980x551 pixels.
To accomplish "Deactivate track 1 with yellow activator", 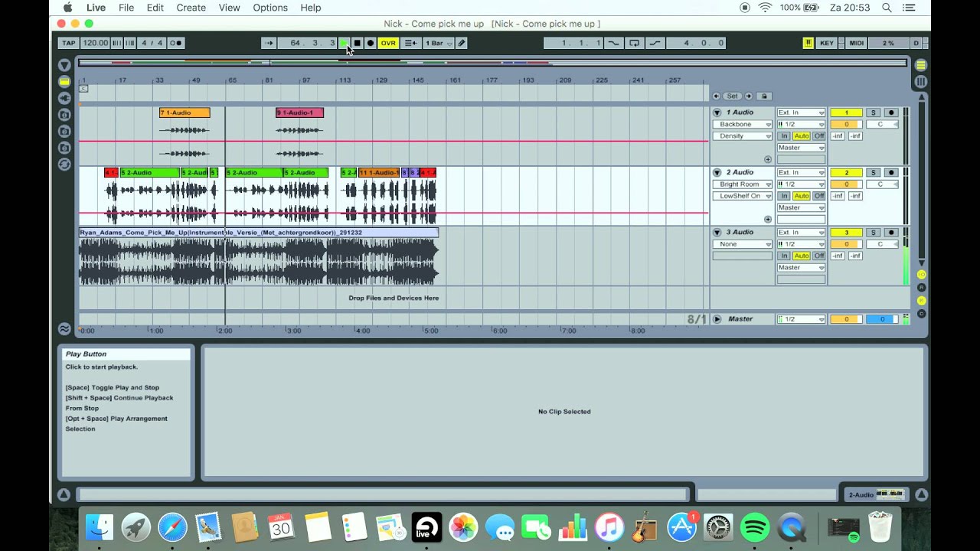I will 846,112.
